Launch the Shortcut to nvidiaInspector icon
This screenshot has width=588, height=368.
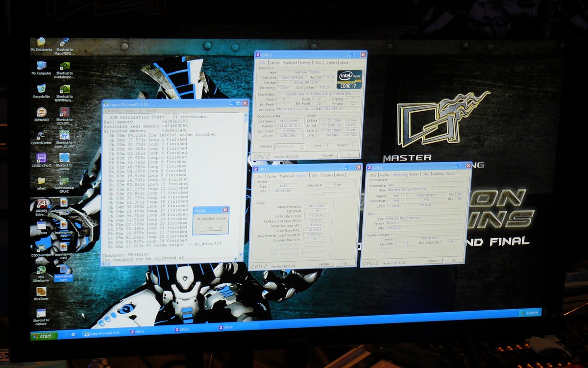pyautogui.click(x=64, y=70)
